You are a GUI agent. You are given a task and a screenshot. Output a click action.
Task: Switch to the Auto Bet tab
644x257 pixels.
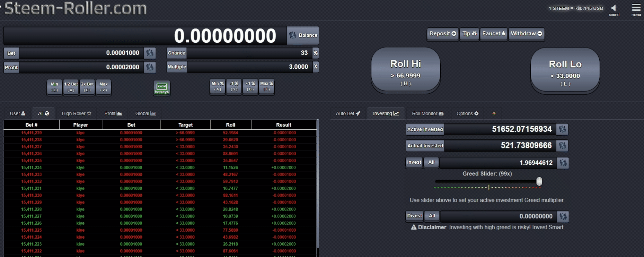pyautogui.click(x=348, y=113)
